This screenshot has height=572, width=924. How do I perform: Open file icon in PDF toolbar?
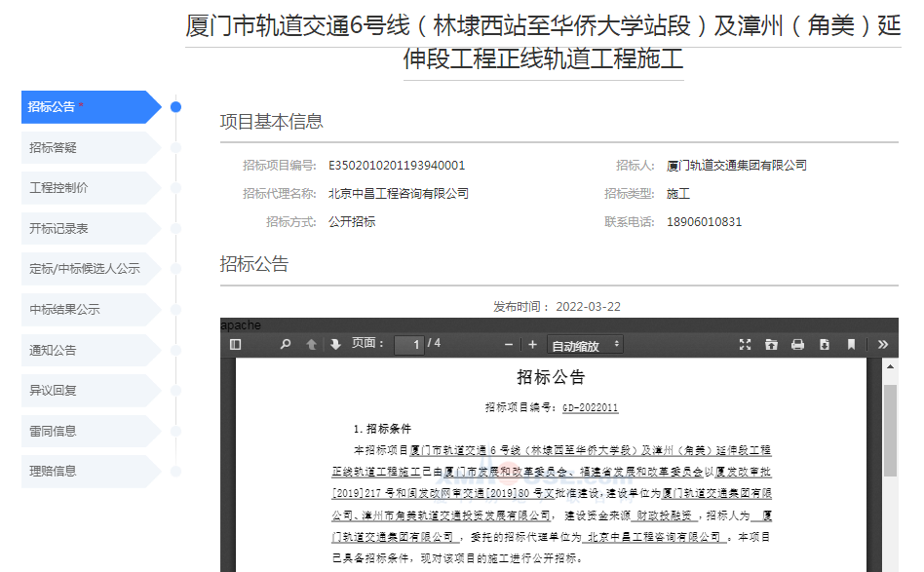(771, 344)
